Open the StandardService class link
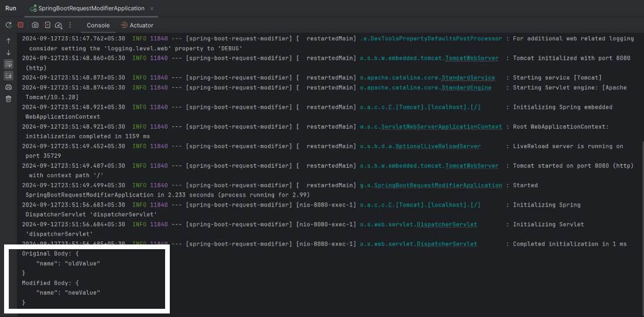Viewport: 644px width, 317px height. tap(468, 78)
